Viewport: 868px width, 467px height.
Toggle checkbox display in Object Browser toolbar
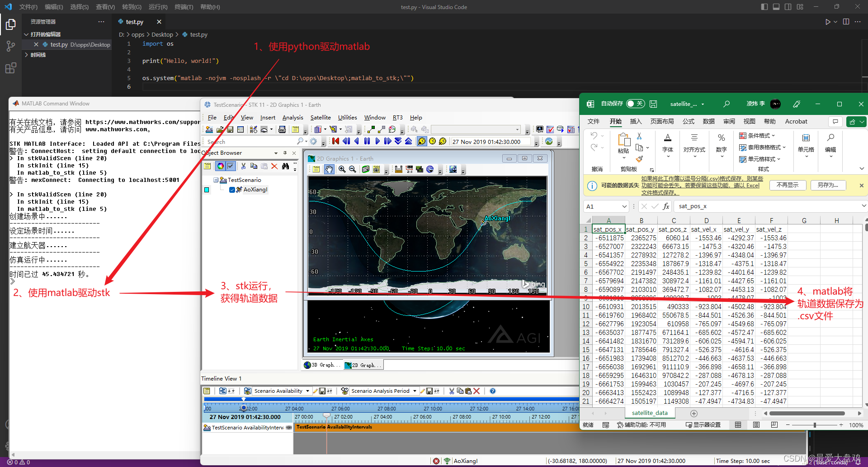(x=231, y=166)
